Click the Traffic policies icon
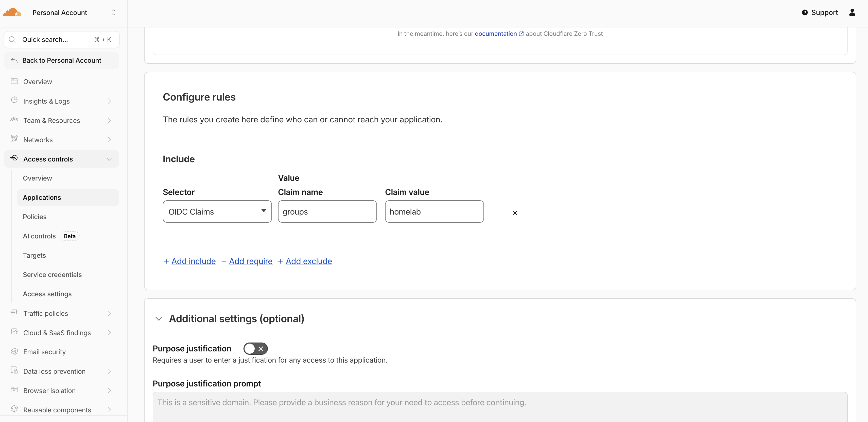This screenshot has height=422, width=868. pyautogui.click(x=14, y=312)
